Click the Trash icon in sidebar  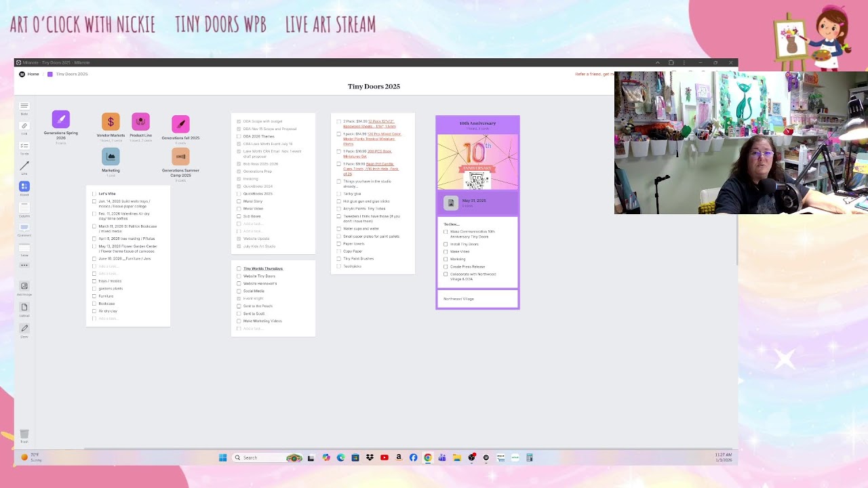tap(24, 434)
